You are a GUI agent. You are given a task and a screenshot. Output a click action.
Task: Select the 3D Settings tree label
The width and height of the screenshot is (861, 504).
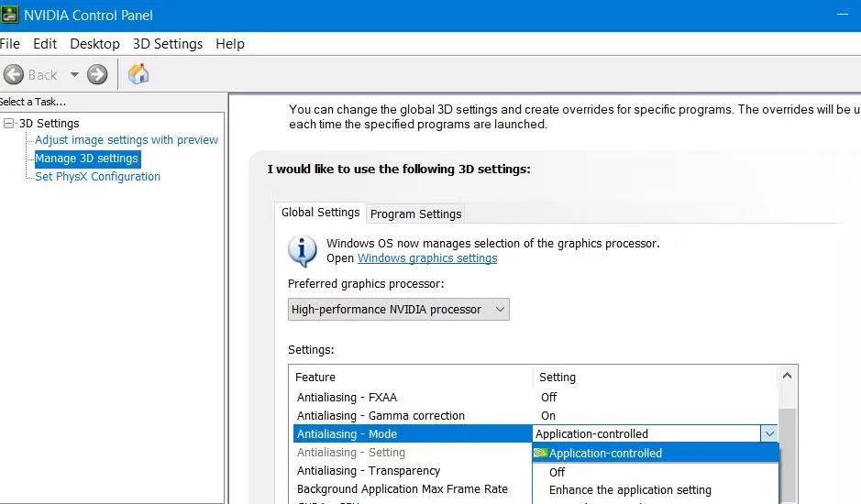click(x=49, y=123)
